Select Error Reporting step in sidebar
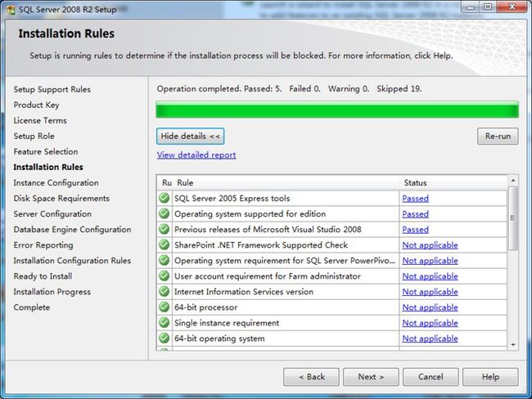The width and height of the screenshot is (532, 399). [43, 245]
